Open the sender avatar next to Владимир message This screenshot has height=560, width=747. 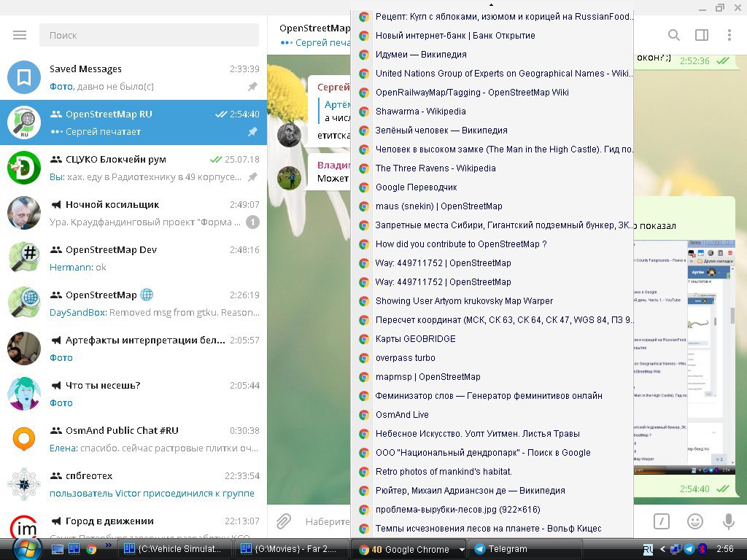tap(289, 178)
